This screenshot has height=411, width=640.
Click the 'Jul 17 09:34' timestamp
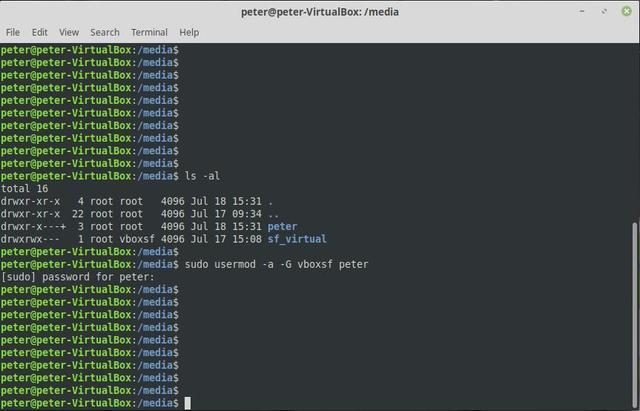226,214
